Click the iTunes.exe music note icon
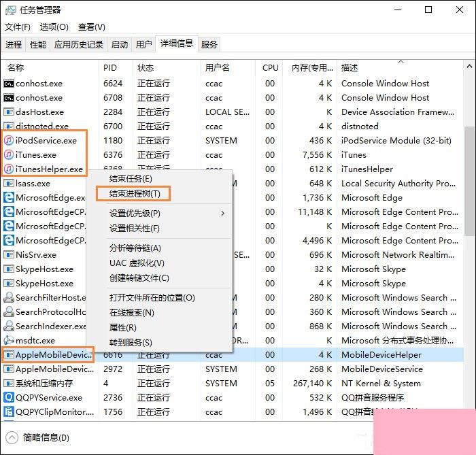The image size is (476, 455). pos(8,155)
